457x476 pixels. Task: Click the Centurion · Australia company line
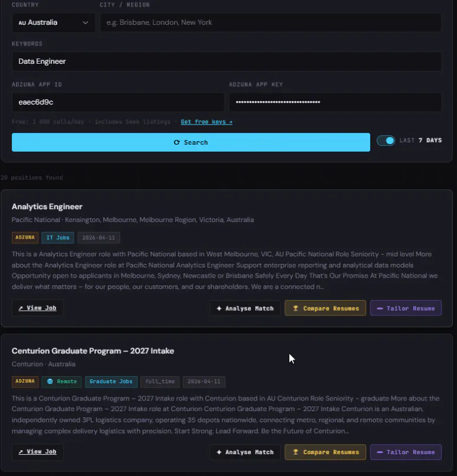[x=43, y=364]
